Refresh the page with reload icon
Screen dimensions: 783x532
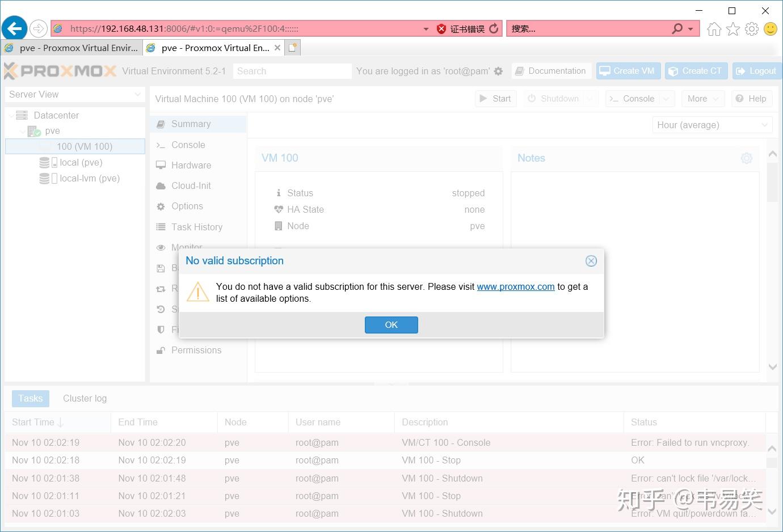point(494,28)
